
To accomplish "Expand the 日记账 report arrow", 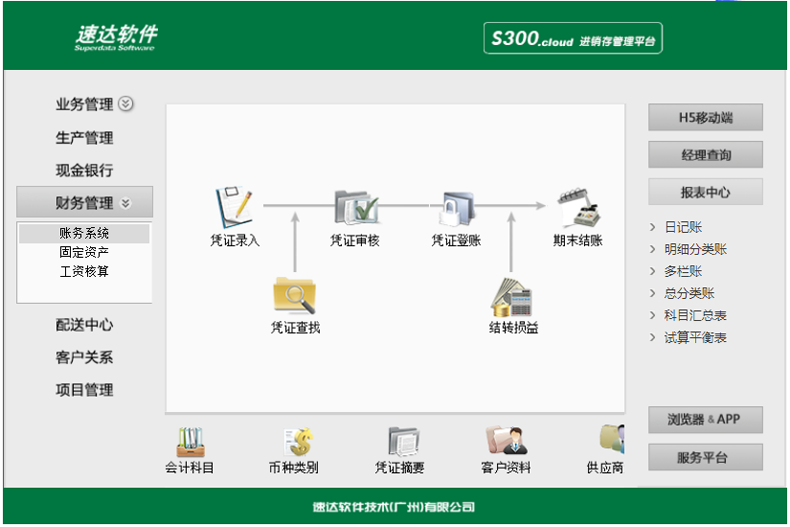I will (x=652, y=227).
